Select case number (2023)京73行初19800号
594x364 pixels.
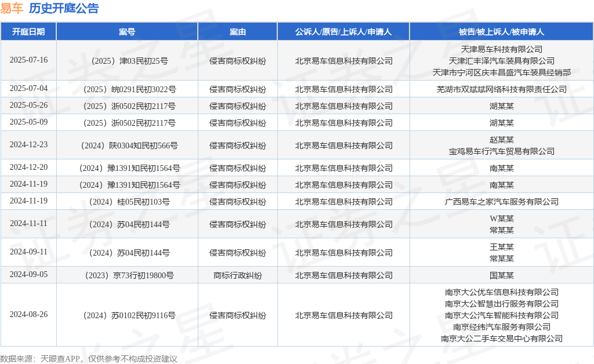(x=129, y=275)
